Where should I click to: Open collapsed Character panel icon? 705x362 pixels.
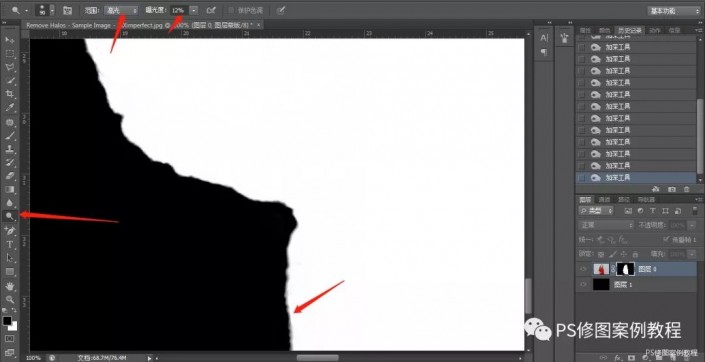pos(544,38)
